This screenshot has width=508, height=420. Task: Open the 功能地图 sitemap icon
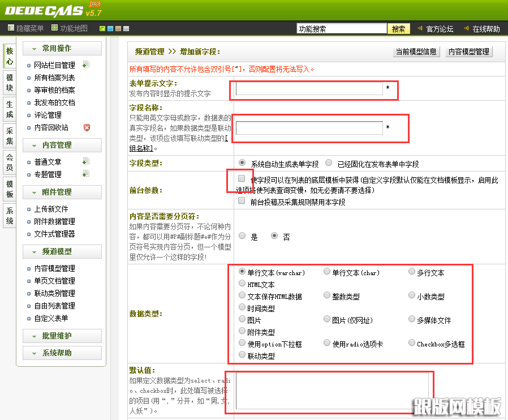(54, 27)
